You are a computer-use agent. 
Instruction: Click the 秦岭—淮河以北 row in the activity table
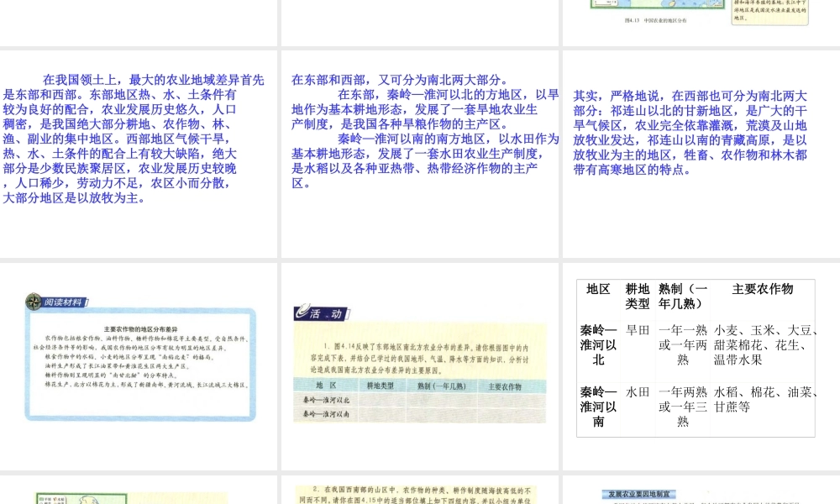coord(420,400)
